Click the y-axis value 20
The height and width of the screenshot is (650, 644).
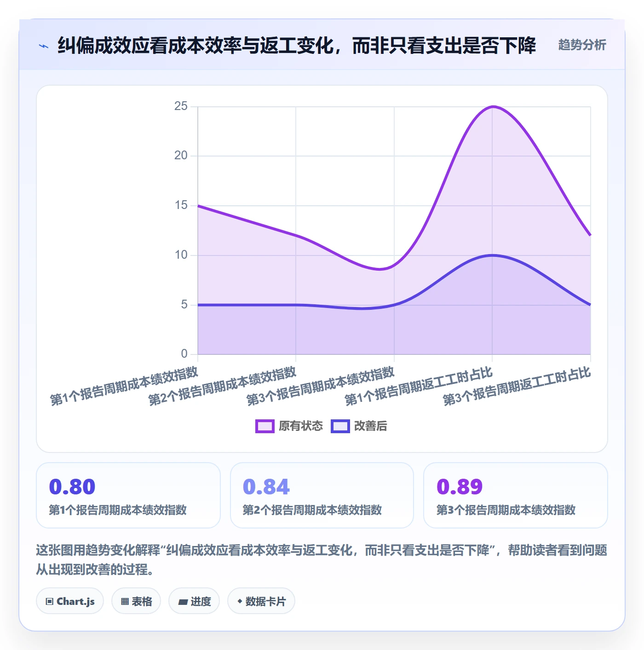pos(181,156)
